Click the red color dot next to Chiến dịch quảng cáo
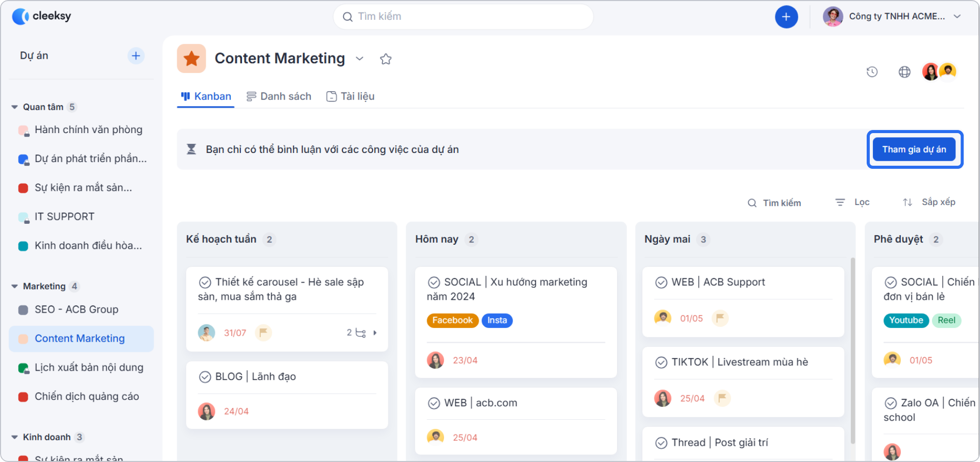This screenshot has width=980, height=462. (23, 396)
